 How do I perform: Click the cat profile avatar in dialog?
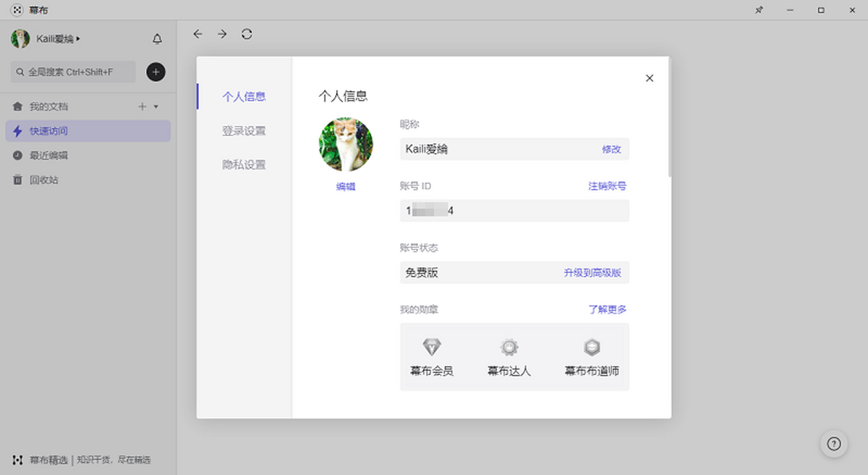346,145
